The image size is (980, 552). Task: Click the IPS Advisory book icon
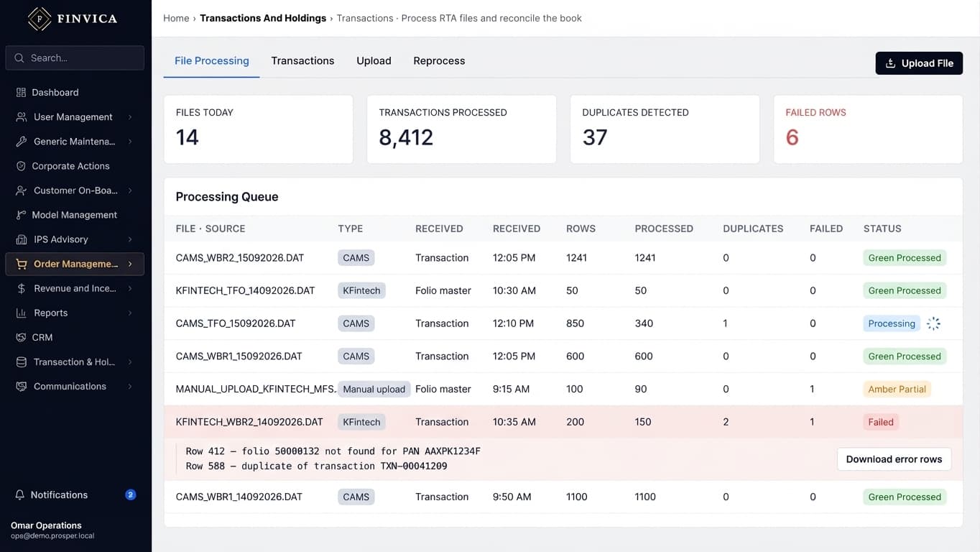pyautogui.click(x=21, y=239)
